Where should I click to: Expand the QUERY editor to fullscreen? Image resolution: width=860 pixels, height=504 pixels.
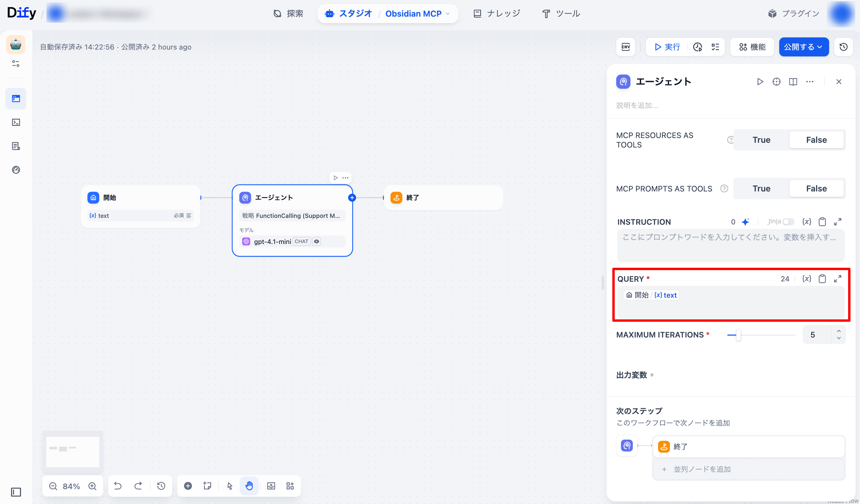coord(837,279)
